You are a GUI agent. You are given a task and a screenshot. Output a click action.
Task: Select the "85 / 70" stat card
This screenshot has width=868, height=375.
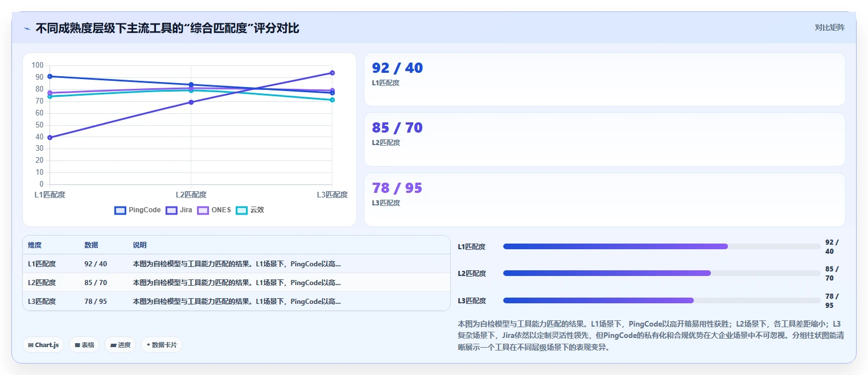(x=604, y=139)
